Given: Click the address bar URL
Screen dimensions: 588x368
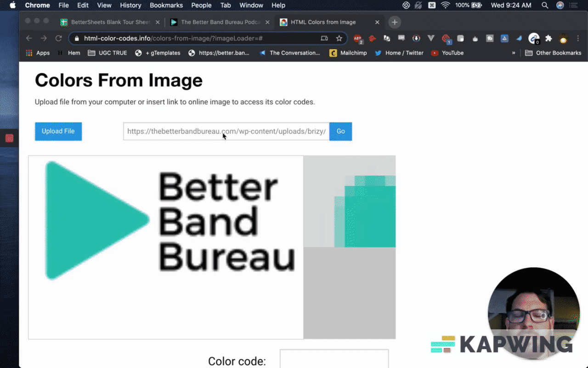Looking at the screenshot, I should (174, 39).
